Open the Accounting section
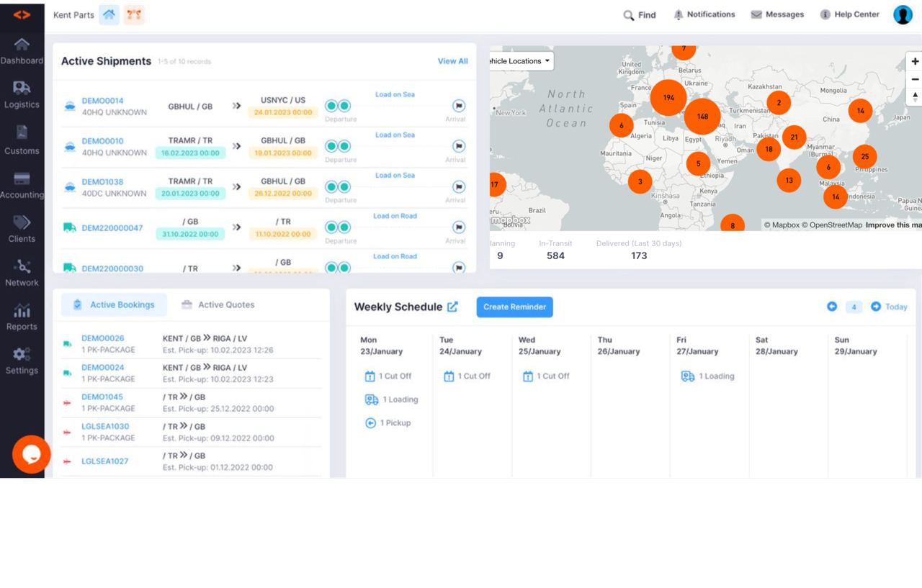 tap(22, 186)
